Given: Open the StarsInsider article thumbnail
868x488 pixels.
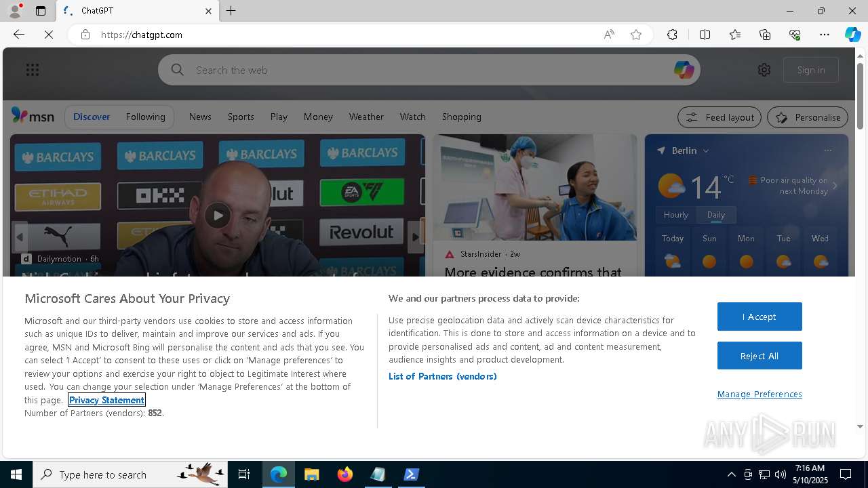Looking at the screenshot, I should (535, 187).
